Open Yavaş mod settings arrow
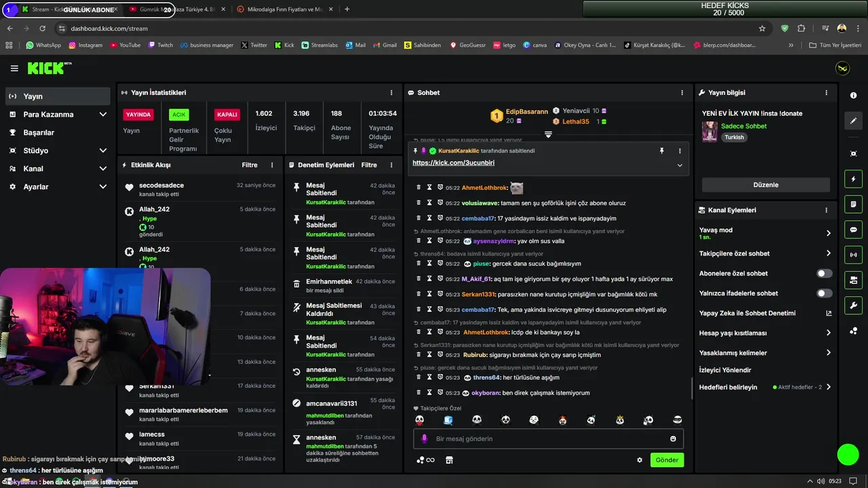This screenshot has width=868, height=488. pyautogui.click(x=829, y=233)
